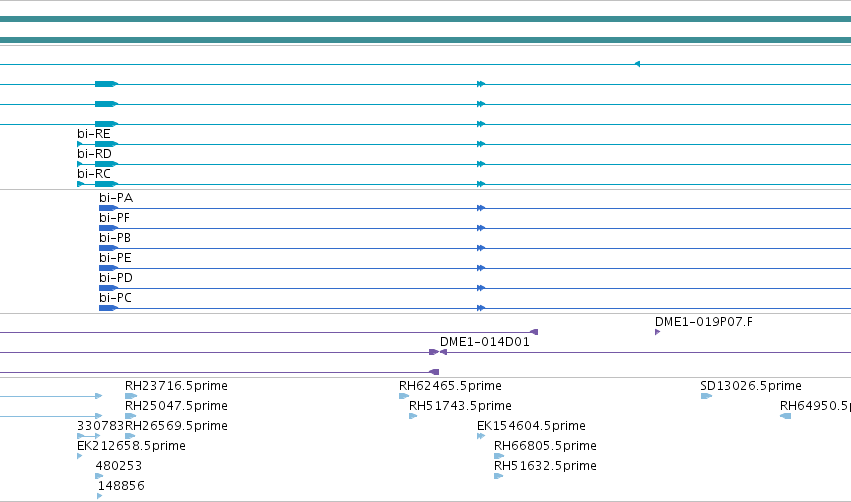The width and height of the screenshot is (851, 502).
Task: Click the thick exon block on bi-RE row
Action: click(106, 144)
